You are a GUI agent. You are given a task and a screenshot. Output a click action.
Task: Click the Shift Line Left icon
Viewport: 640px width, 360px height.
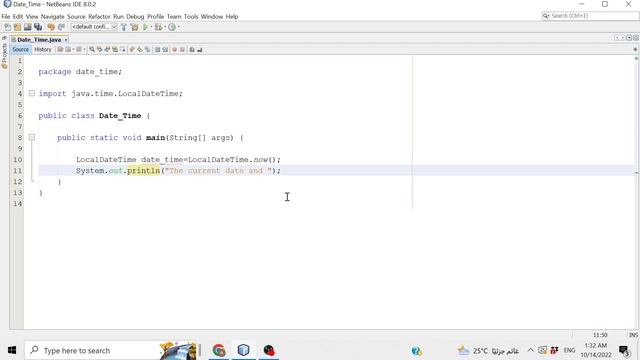tap(157, 49)
